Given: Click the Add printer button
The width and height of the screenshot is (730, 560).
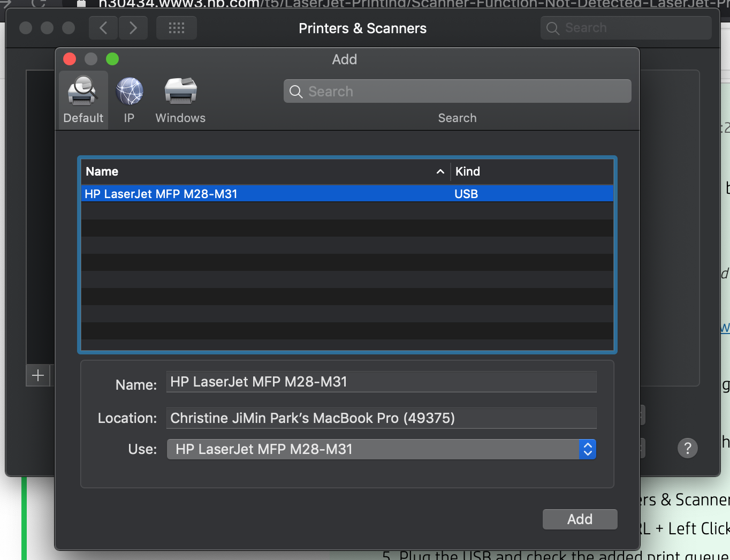Looking at the screenshot, I should click(x=580, y=519).
